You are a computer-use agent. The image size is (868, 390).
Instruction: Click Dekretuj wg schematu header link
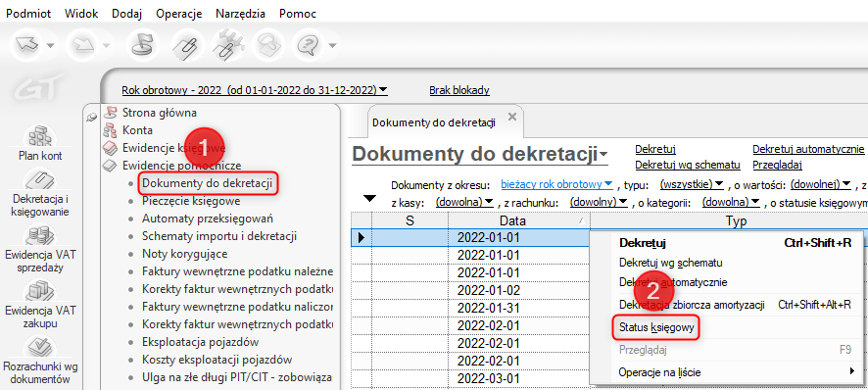pyautogui.click(x=688, y=165)
